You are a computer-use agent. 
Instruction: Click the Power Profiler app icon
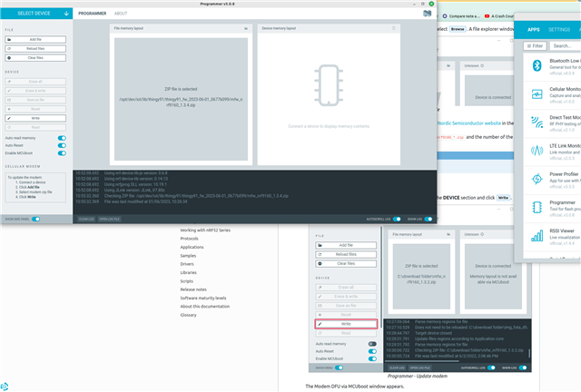point(537,179)
